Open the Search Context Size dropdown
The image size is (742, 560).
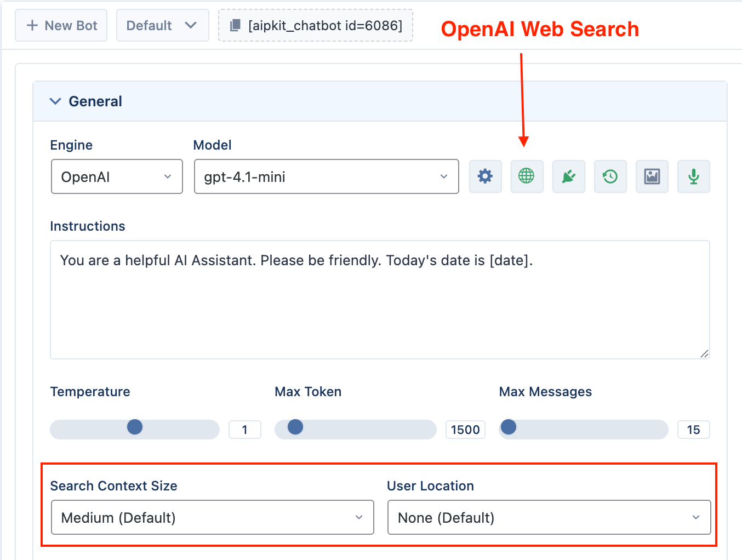(x=213, y=517)
